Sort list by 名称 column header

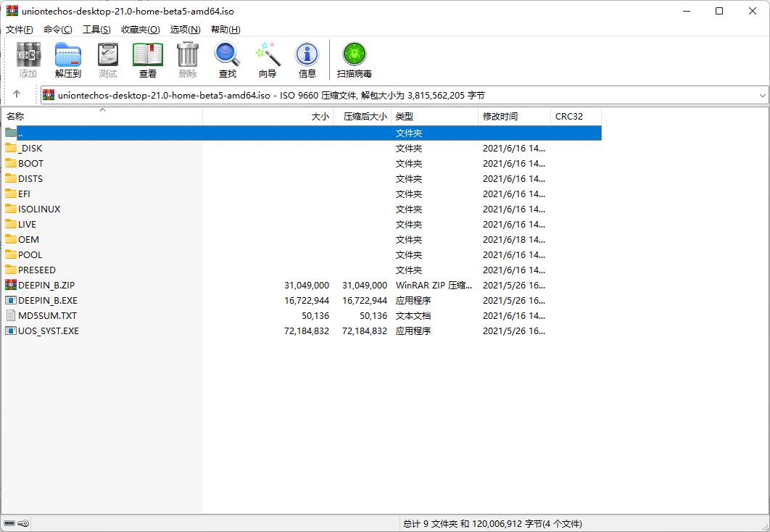(x=15, y=116)
